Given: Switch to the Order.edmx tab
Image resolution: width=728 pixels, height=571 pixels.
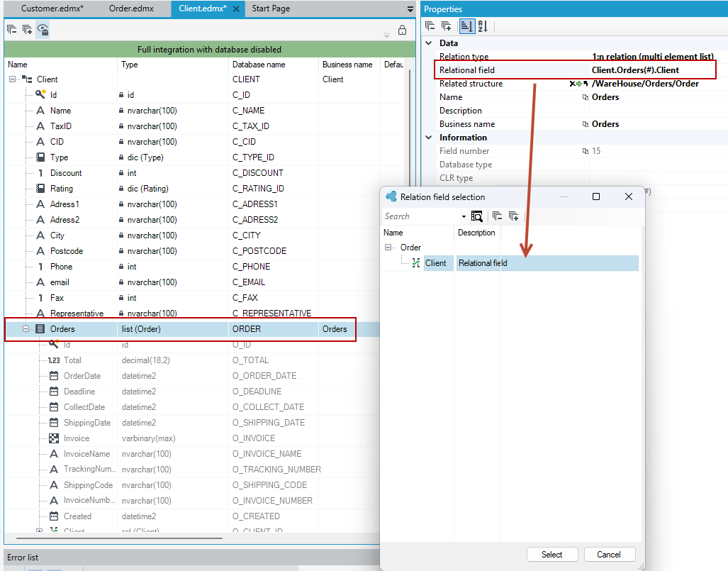Looking at the screenshot, I should pyautogui.click(x=131, y=9).
